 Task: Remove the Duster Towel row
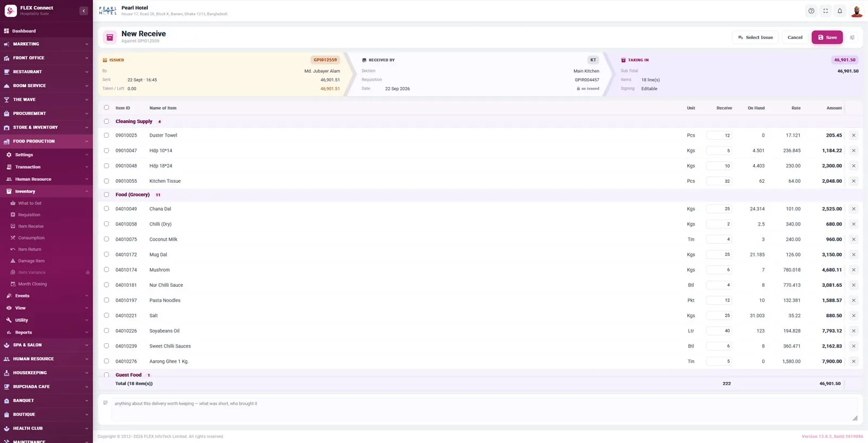click(x=853, y=136)
